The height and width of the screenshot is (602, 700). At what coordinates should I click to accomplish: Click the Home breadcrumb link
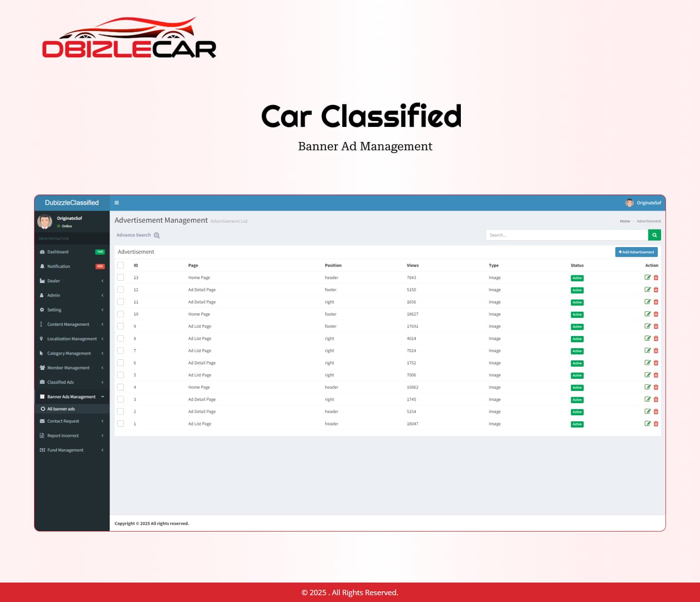[x=625, y=221]
